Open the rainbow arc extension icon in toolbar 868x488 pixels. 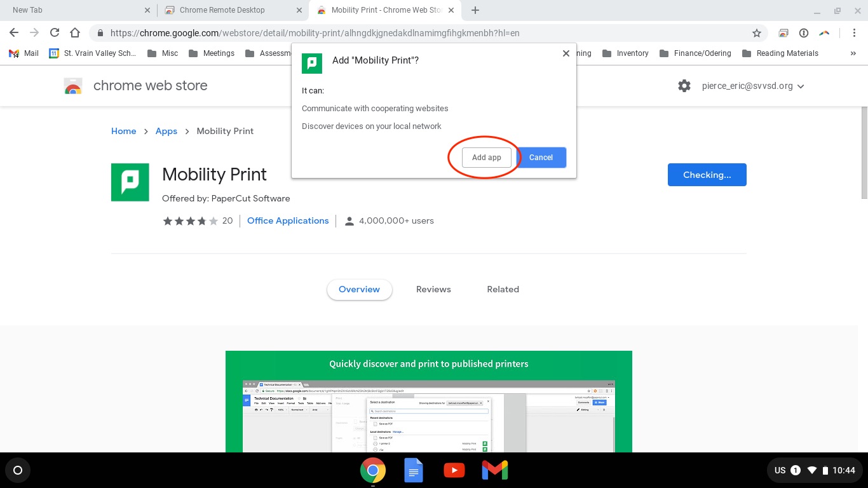[824, 33]
